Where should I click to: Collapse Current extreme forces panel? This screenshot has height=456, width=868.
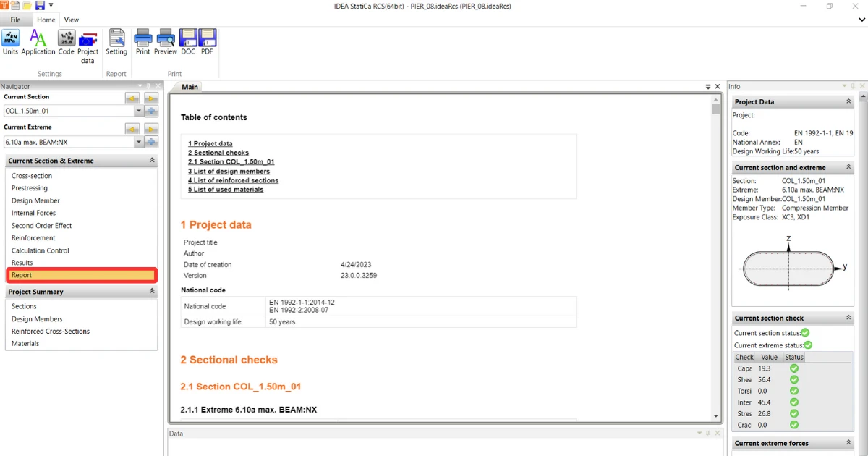848,443
